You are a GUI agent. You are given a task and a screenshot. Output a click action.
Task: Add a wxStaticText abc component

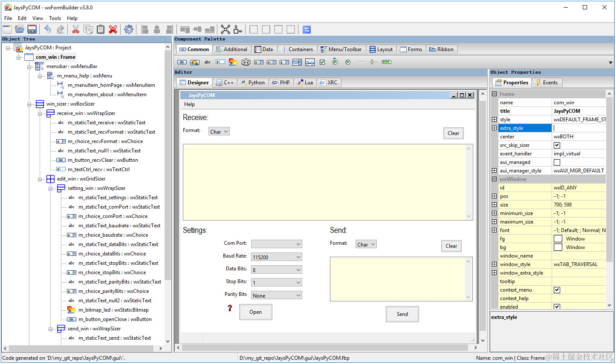click(208, 62)
